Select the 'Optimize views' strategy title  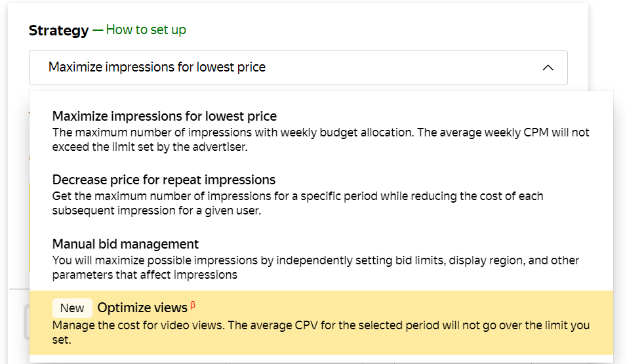pyautogui.click(x=142, y=308)
